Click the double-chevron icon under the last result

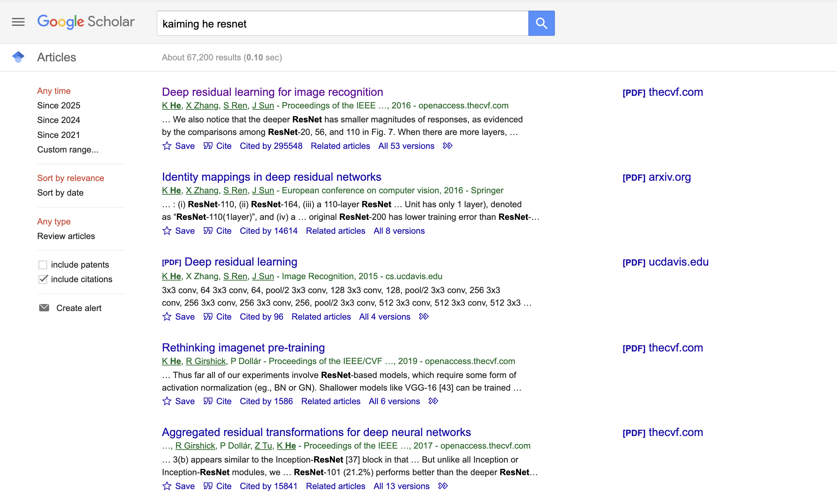point(443,486)
